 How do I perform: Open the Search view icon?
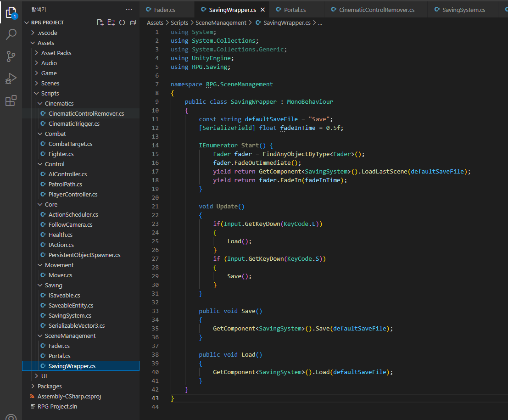point(11,34)
